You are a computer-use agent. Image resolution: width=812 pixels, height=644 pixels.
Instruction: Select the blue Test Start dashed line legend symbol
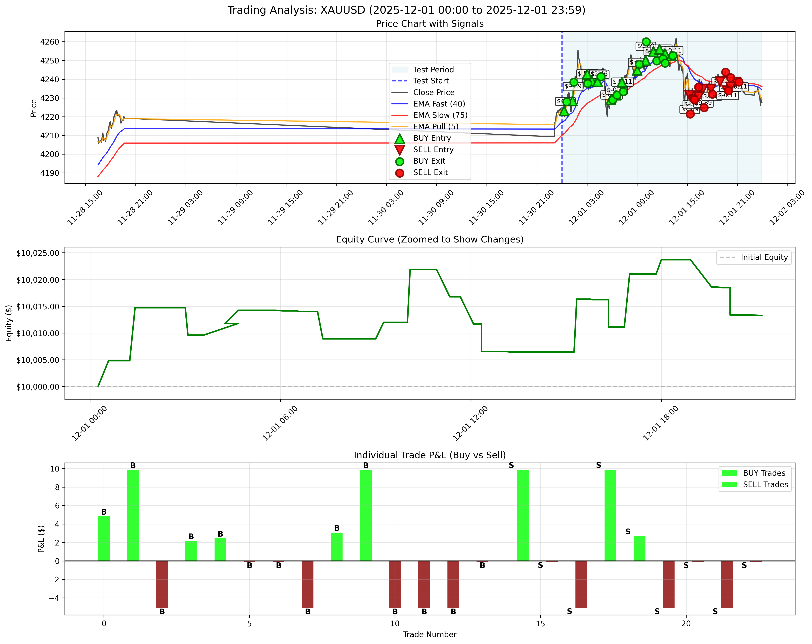tap(400, 81)
